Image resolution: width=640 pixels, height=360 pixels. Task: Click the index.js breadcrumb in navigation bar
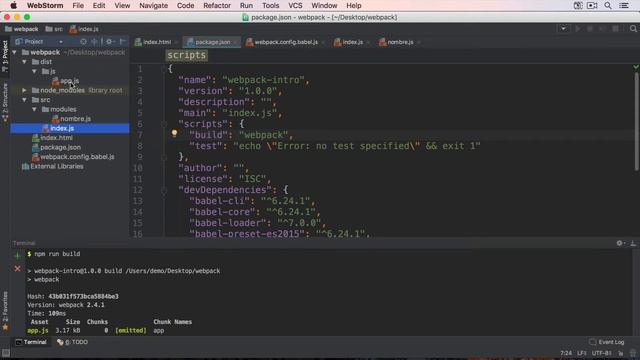pyautogui.click(x=84, y=29)
